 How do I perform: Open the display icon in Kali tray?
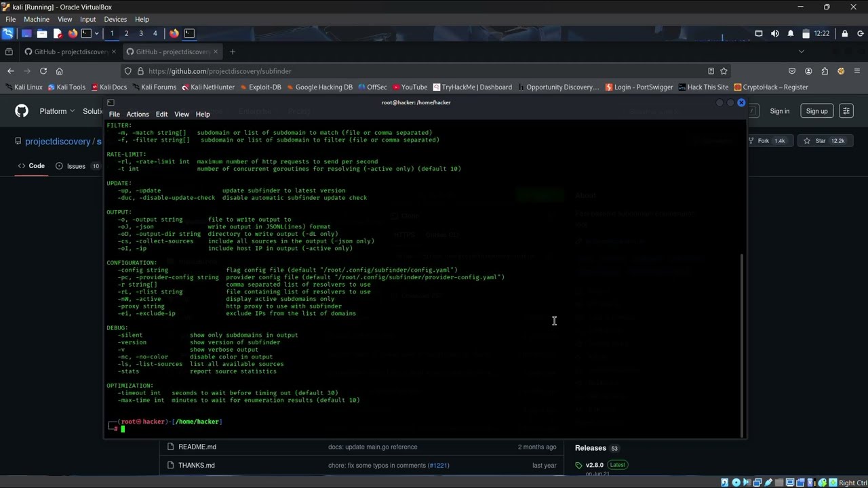[759, 33]
